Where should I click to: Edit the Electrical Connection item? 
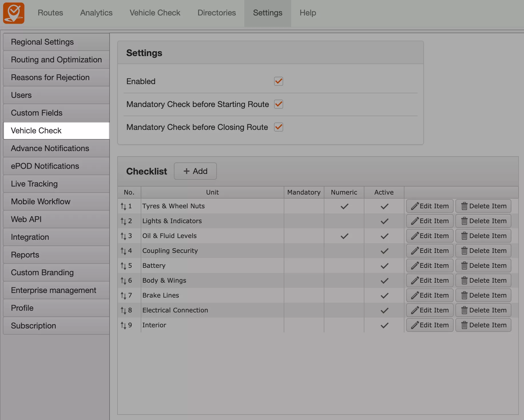[430, 310]
